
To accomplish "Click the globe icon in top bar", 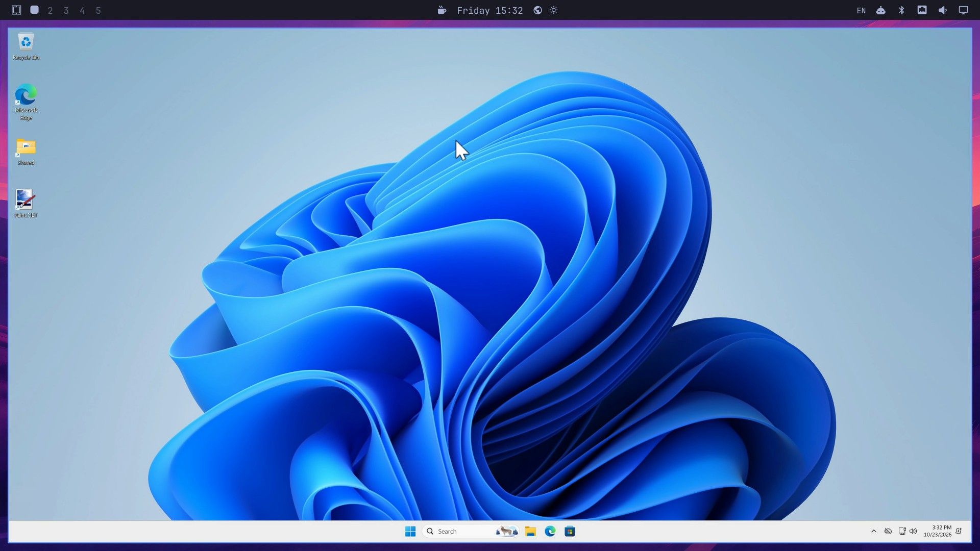I will click(538, 10).
